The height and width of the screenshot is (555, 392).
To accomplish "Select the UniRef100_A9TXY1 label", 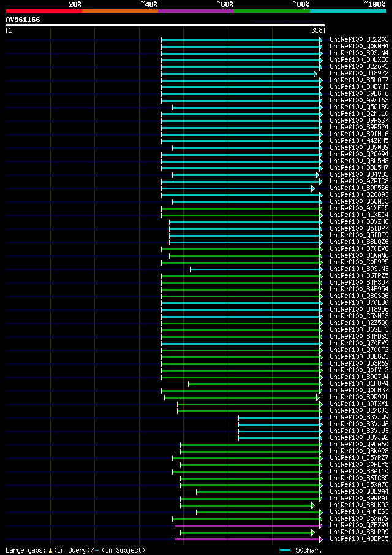I will tap(359, 404).
